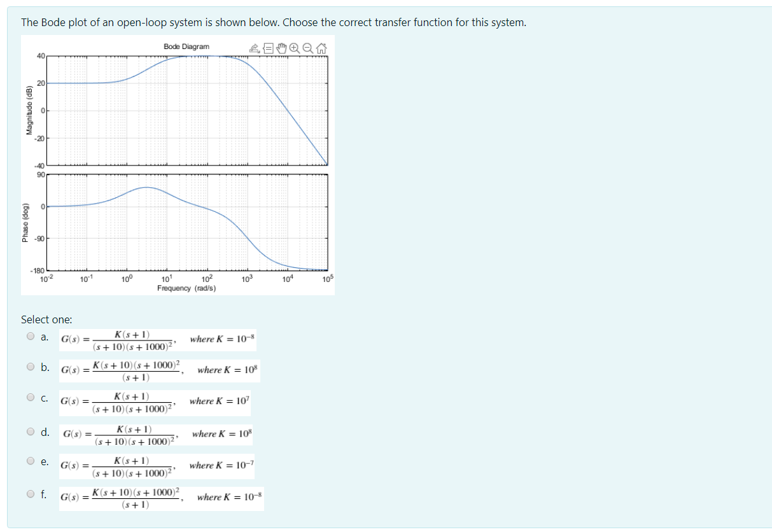Choose radio option d with K = 10^8
The height and width of the screenshot is (532, 772).
pos(29,431)
